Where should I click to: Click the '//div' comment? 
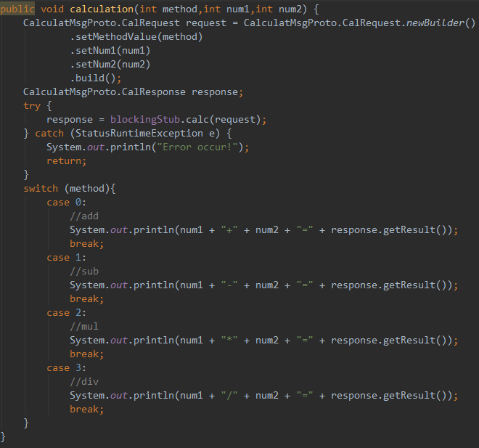pos(84,382)
